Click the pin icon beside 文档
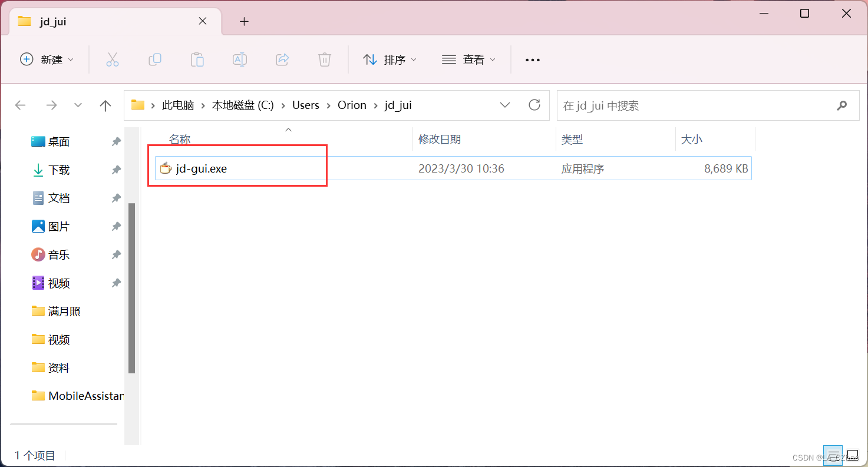868x467 pixels. 116,198
